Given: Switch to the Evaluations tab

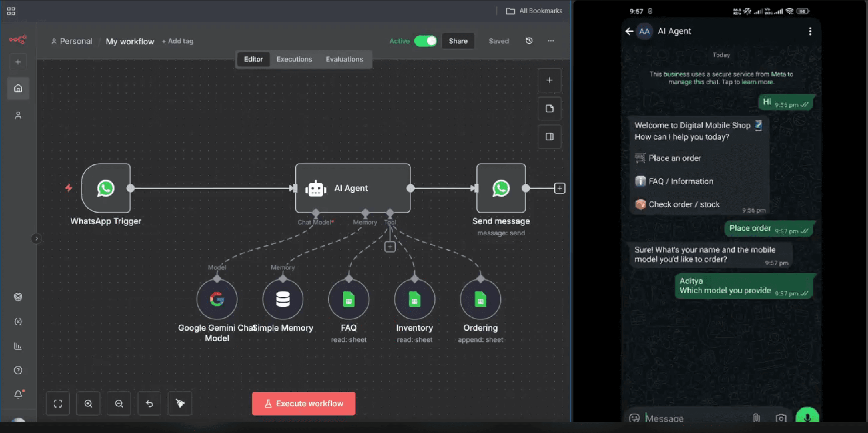Looking at the screenshot, I should pyautogui.click(x=344, y=59).
